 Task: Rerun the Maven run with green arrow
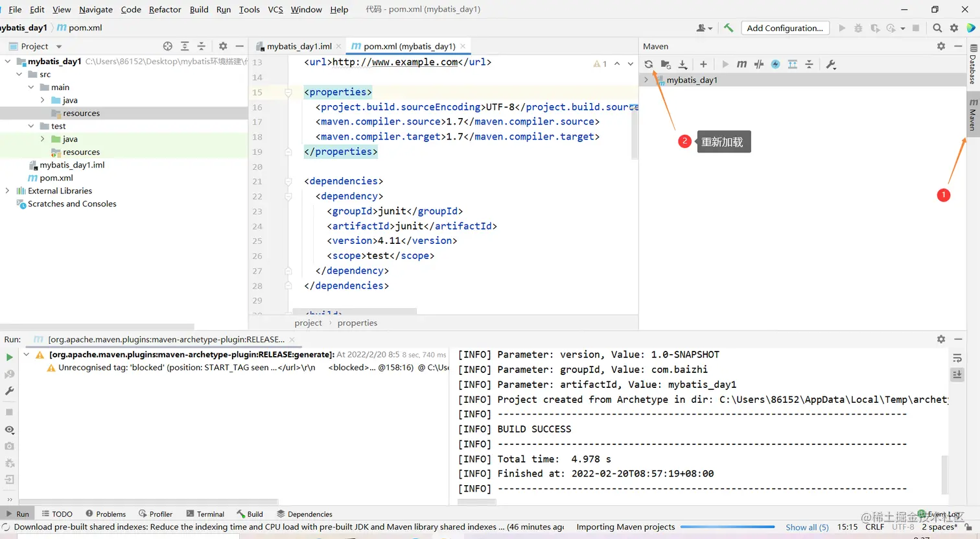[10, 357]
